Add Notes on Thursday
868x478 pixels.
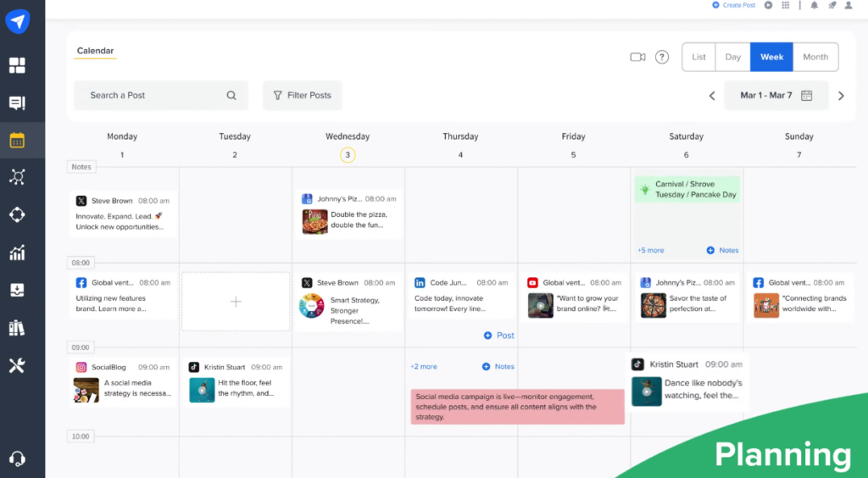(498, 366)
